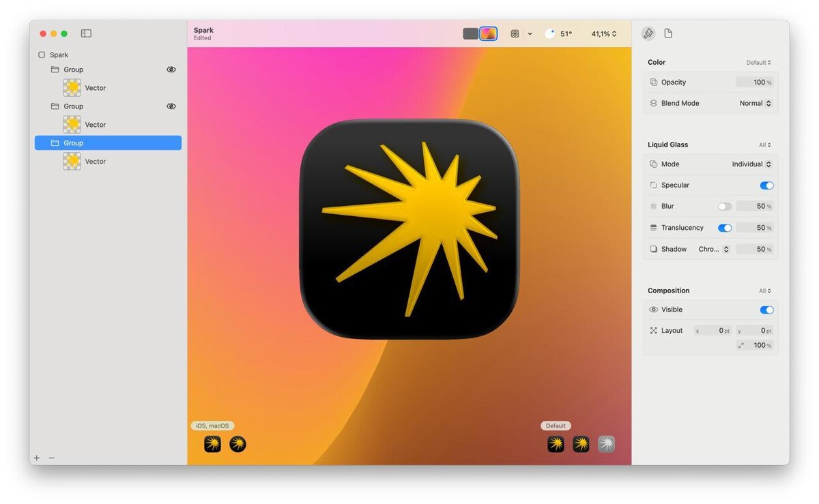Edit the Layout scale 100% field
819x504 pixels.
[x=754, y=346]
